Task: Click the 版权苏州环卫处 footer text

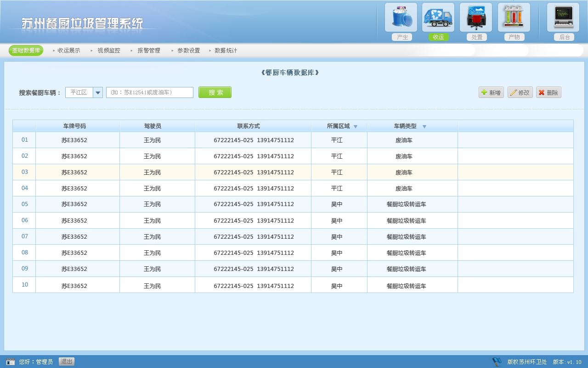Action: [527, 362]
